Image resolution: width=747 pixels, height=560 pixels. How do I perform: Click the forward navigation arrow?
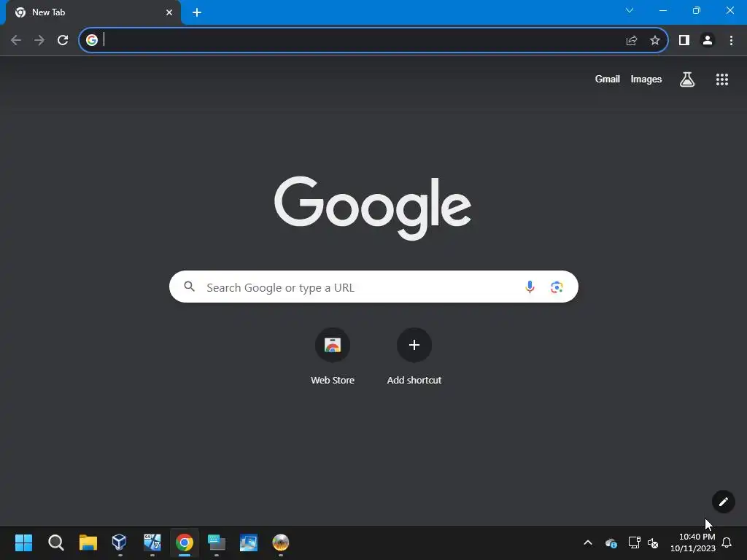click(x=39, y=40)
